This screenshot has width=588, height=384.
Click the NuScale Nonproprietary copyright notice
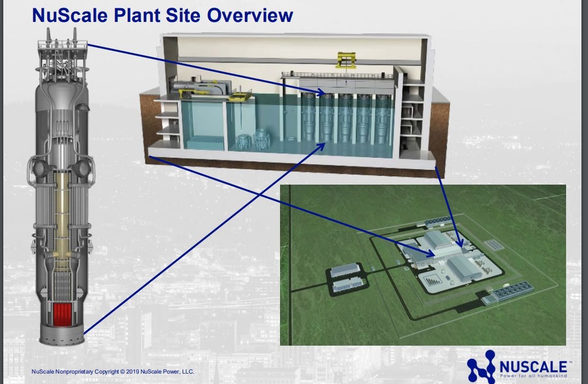(x=113, y=372)
